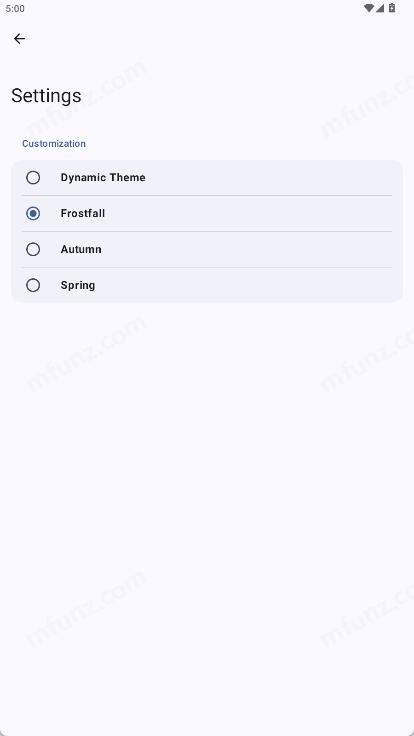Tap the Wi-Fi status icon
The image size is (414, 736).
(369, 8)
